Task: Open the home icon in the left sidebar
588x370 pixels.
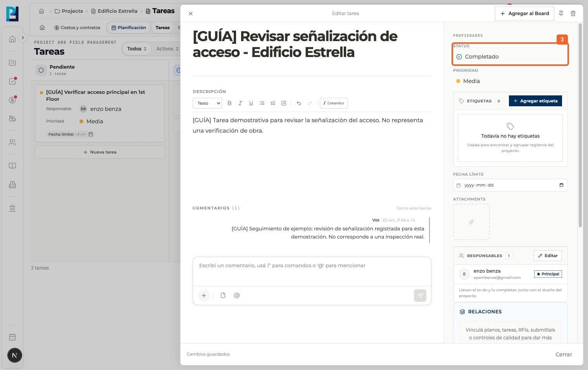Action: pos(12,39)
